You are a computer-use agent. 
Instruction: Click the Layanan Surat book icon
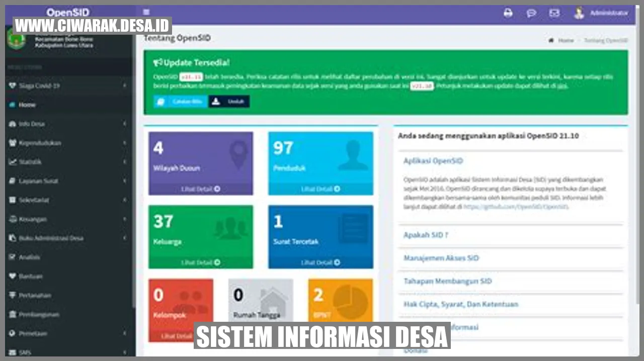pos(13,181)
